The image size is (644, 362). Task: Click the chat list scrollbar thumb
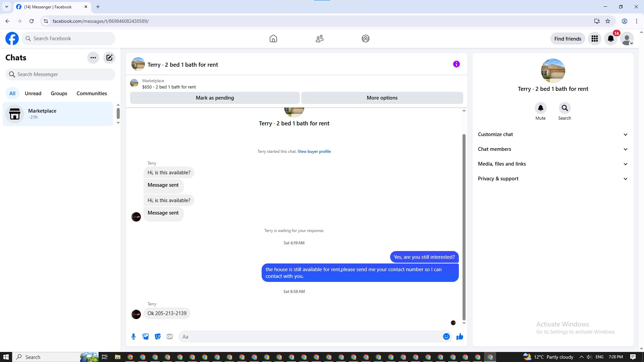pos(118,113)
